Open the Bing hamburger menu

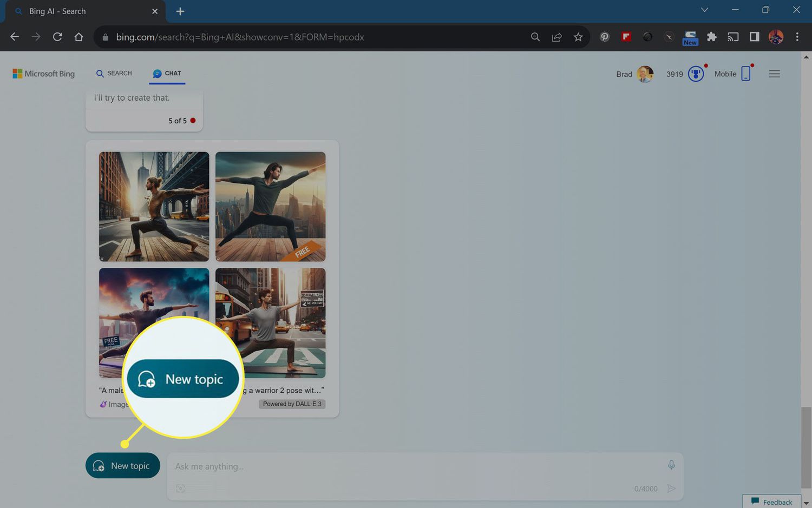[774, 74]
